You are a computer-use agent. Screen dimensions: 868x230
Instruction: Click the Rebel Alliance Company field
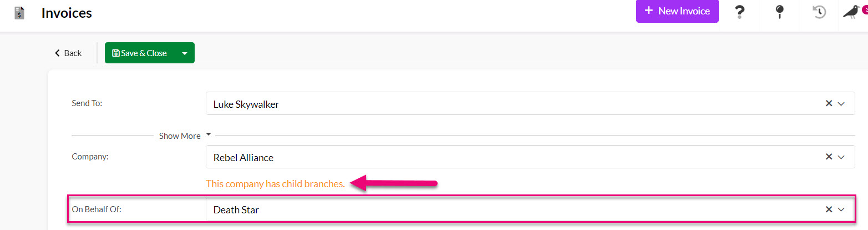(x=530, y=157)
